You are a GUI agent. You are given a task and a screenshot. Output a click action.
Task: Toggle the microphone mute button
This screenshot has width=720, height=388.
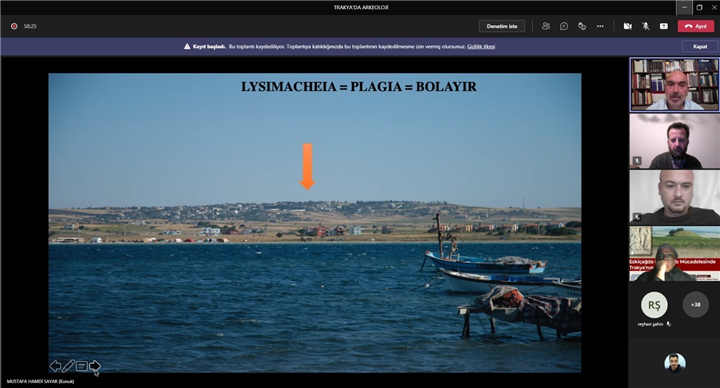pyautogui.click(x=646, y=26)
